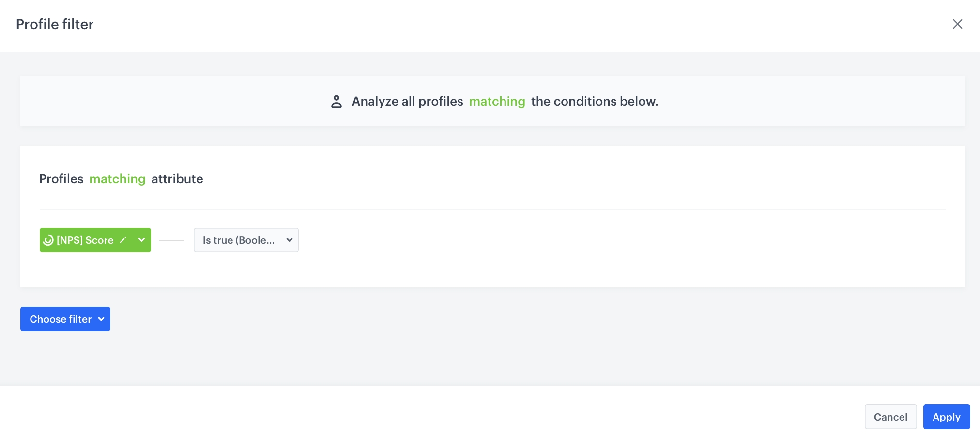Toggle green "matching" in Profiles attribute heading
The width and height of the screenshot is (980, 438).
click(x=117, y=179)
